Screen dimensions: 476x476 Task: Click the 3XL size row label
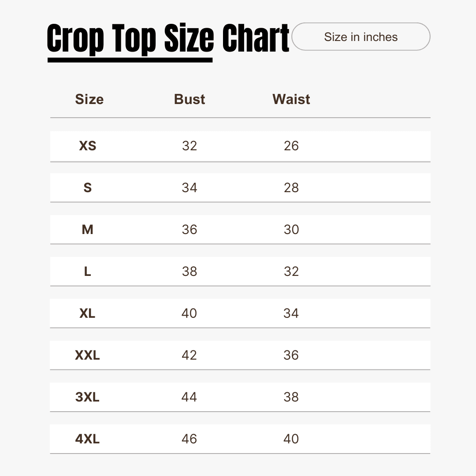tap(88, 397)
